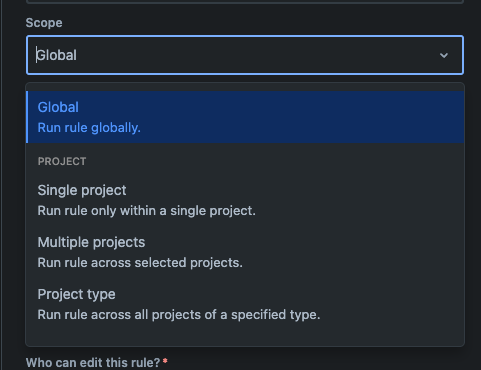
Task: Click the PROJECT group heading in the list
Action: [62, 161]
